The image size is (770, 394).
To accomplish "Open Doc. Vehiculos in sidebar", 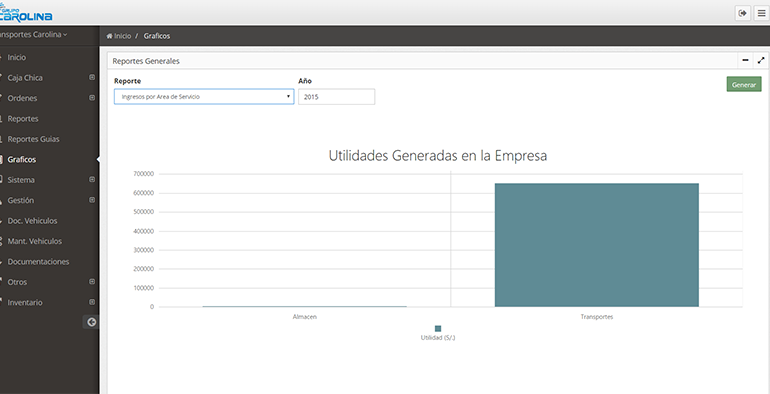I will [32, 221].
